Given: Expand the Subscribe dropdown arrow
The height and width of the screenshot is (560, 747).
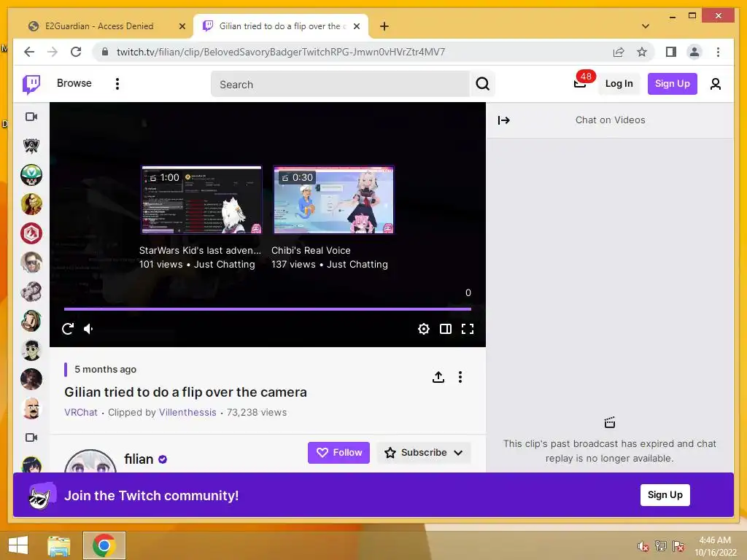Looking at the screenshot, I should [x=458, y=452].
